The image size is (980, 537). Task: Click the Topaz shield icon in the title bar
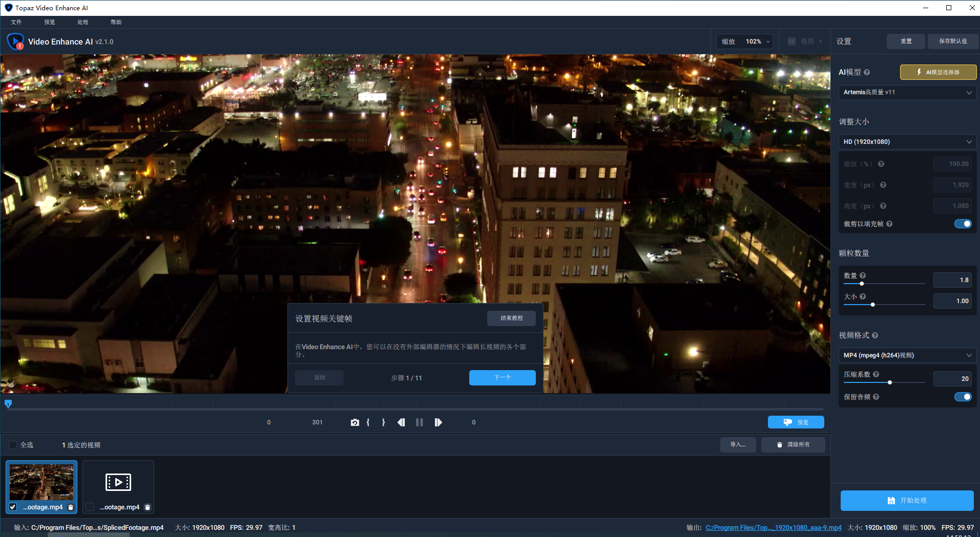point(8,8)
